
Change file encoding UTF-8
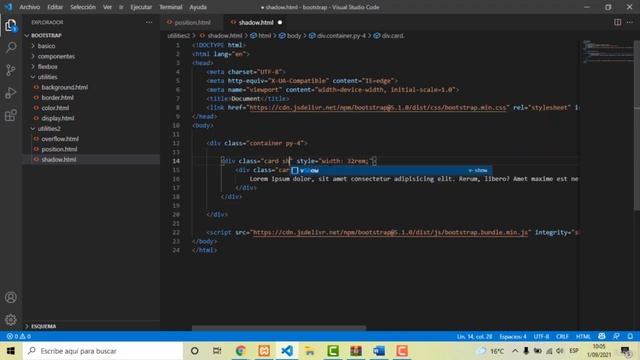(x=541, y=336)
